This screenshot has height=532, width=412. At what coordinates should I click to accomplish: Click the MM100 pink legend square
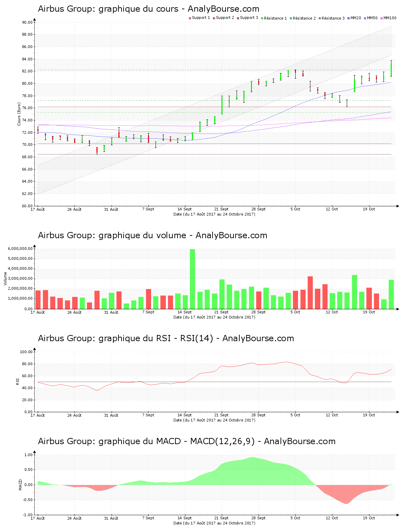pos(381,18)
